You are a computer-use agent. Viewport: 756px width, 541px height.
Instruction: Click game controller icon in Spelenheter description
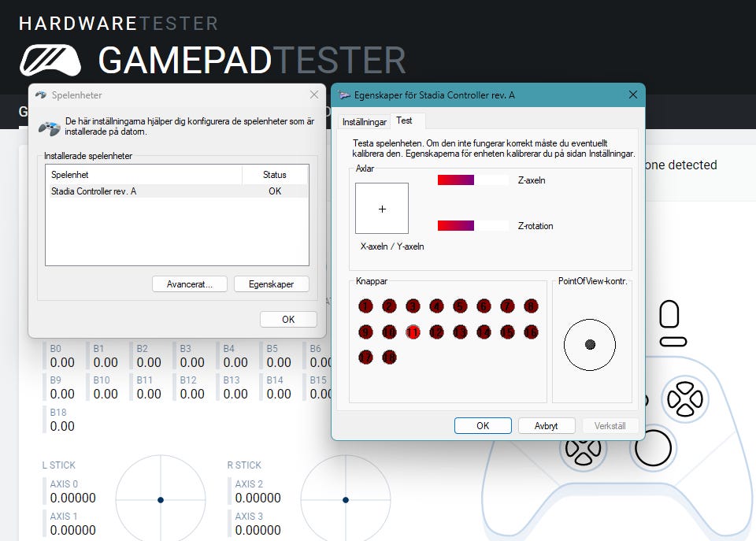[49, 128]
